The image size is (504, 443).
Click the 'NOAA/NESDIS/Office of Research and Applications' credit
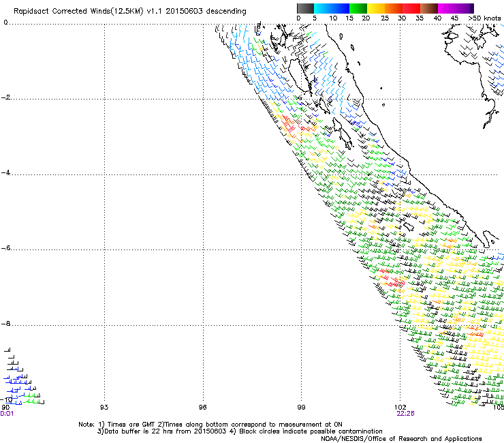pyautogui.click(x=401, y=439)
